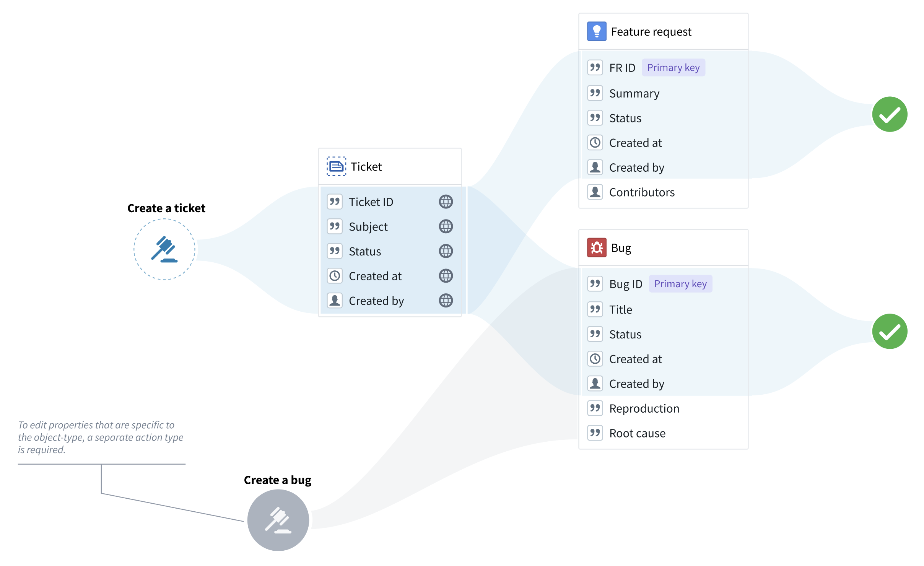Click the quote icon next to FR ID
Viewport: 924px width, 566px height.
click(x=595, y=68)
